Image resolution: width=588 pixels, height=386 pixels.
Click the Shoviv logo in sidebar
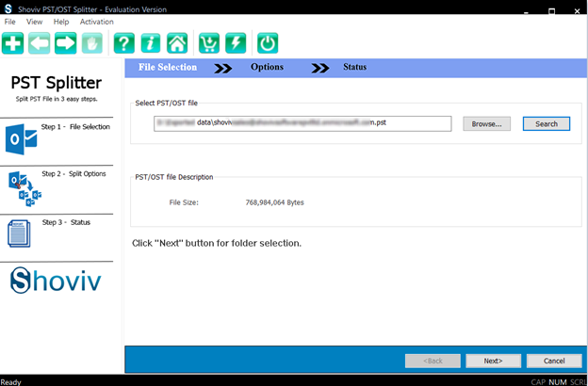tap(56, 281)
